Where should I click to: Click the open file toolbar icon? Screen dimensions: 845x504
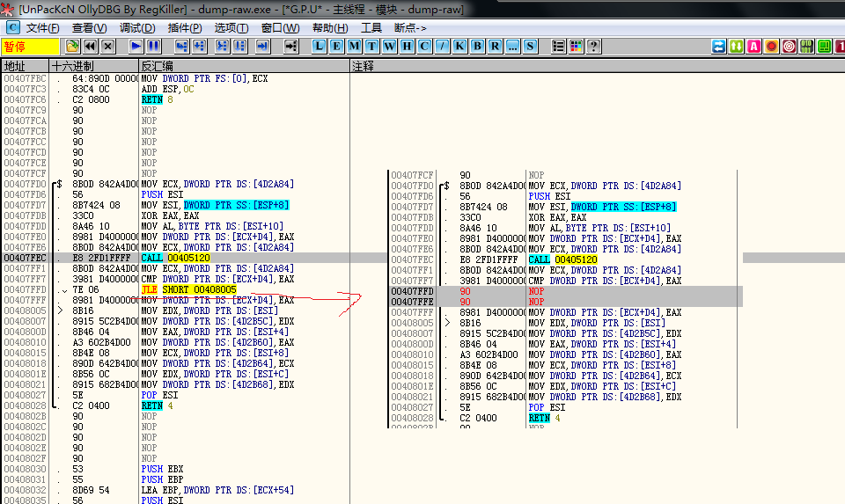coord(72,47)
